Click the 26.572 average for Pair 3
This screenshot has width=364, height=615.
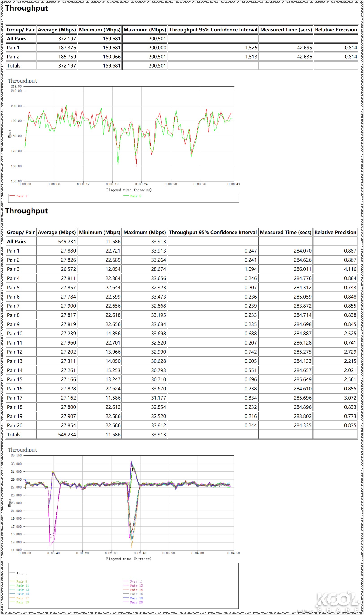click(x=57, y=269)
